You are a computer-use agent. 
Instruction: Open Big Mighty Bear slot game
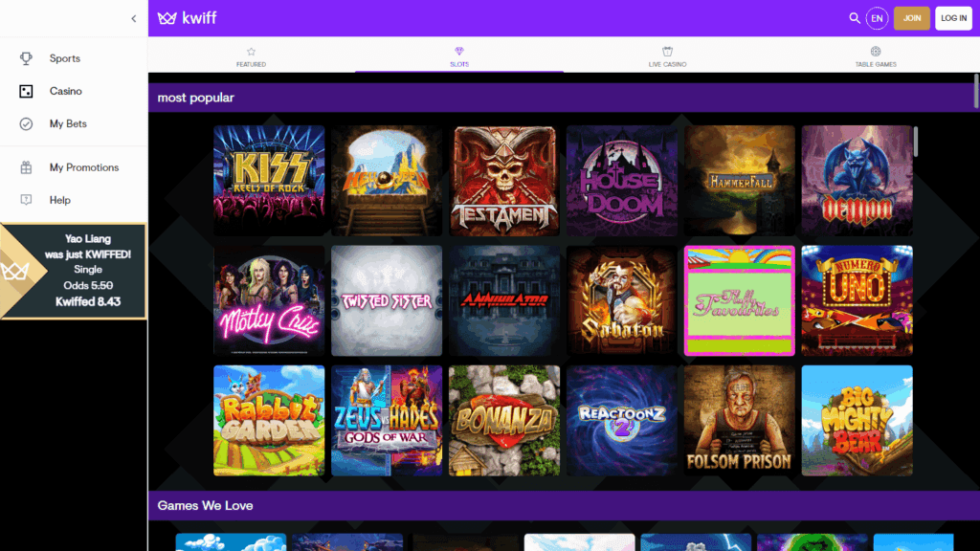(x=857, y=421)
